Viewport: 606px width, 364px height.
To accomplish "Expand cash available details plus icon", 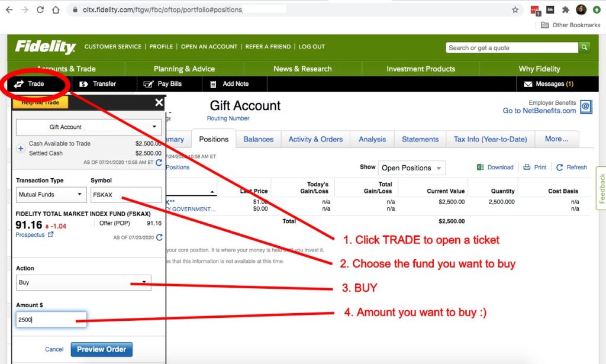I will click(x=21, y=149).
